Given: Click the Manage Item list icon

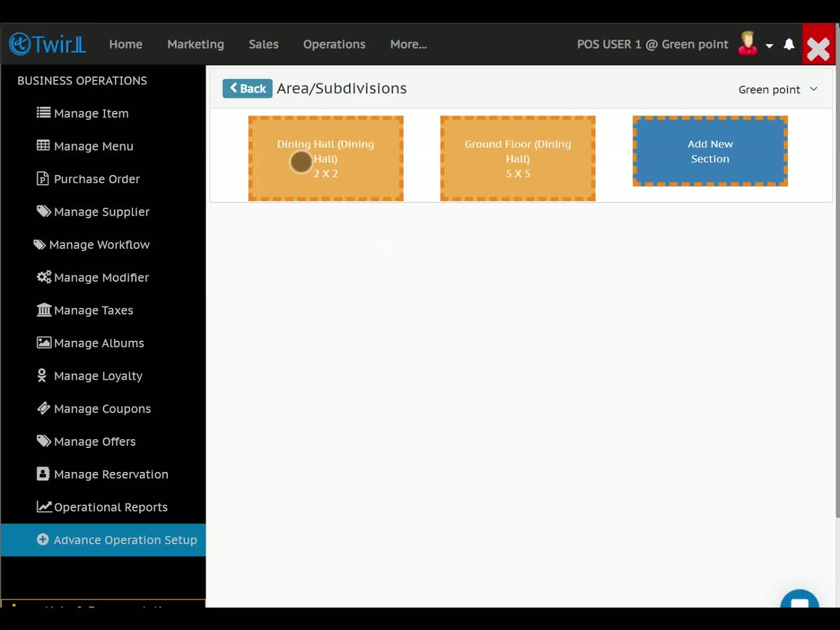Looking at the screenshot, I should pyautogui.click(x=43, y=113).
